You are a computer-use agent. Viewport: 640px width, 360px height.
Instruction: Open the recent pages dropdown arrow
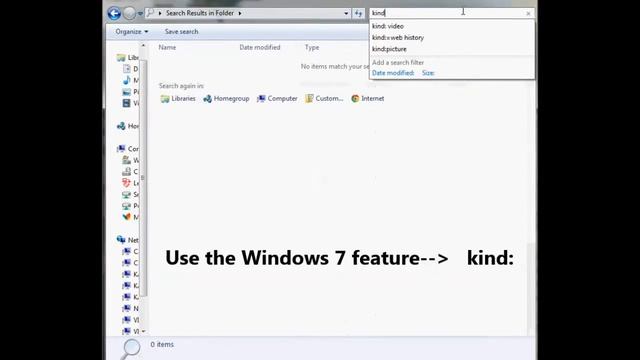click(140, 13)
